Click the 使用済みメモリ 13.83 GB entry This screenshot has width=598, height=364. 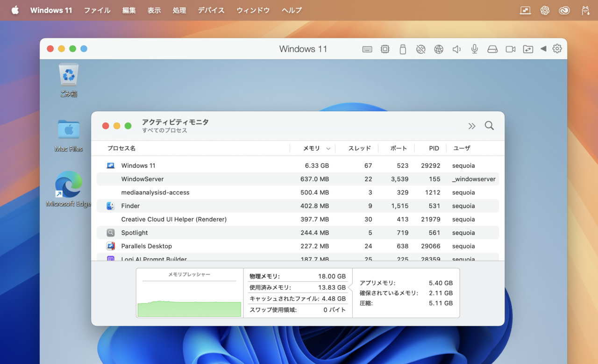pyautogui.click(x=298, y=287)
